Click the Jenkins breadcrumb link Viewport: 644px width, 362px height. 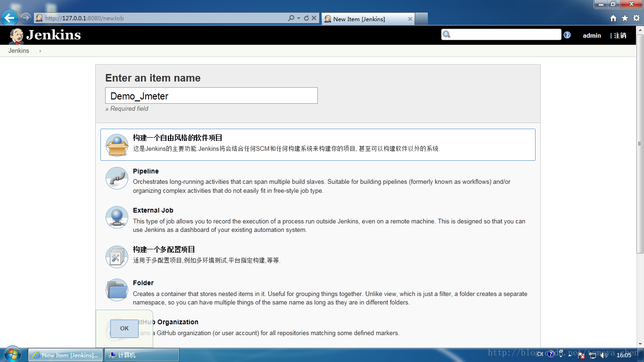pyautogui.click(x=19, y=51)
